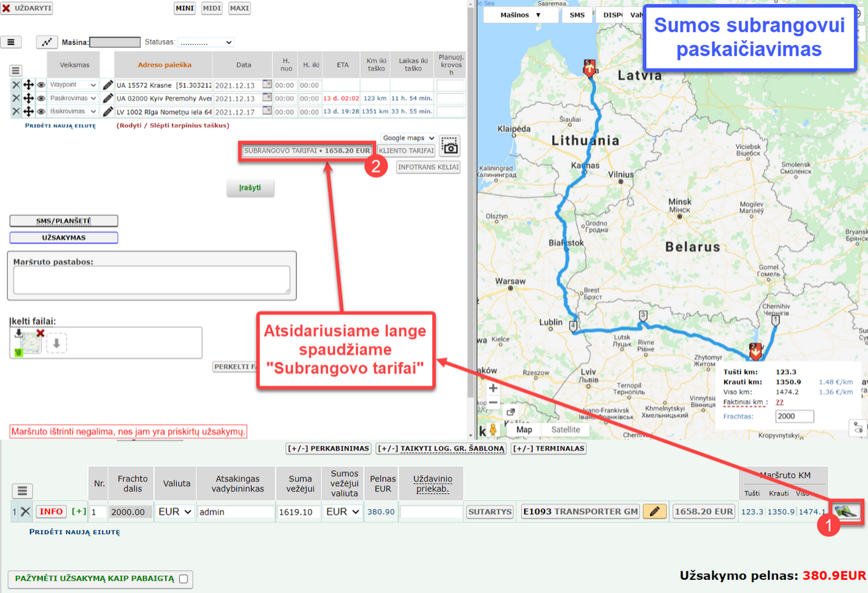Toggle visibility eye of the Waypoint row

tap(41, 85)
